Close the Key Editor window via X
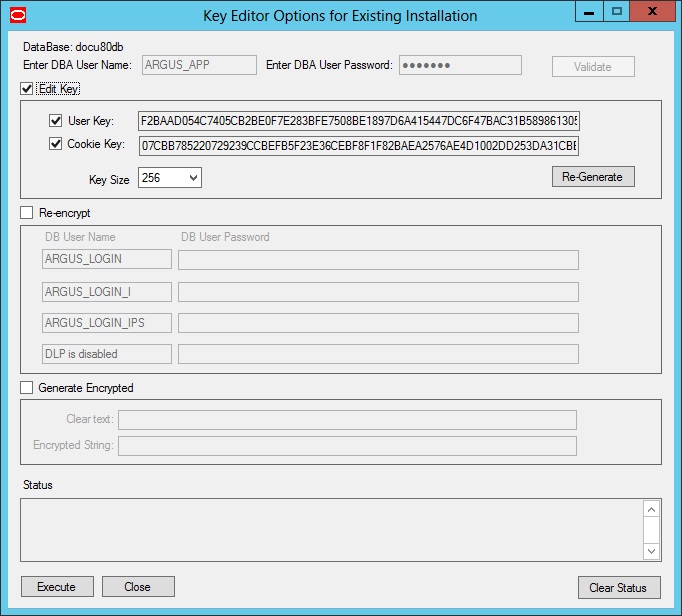Viewport: 682px width, 616px height. tap(652, 11)
